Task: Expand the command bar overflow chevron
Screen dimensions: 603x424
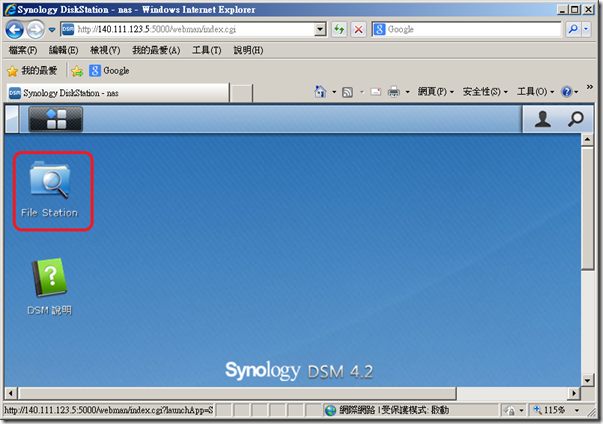Action: coord(589,87)
